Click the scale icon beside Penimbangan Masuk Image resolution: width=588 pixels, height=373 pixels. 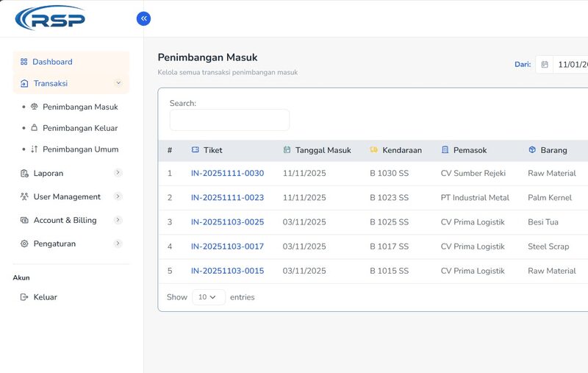(34, 107)
